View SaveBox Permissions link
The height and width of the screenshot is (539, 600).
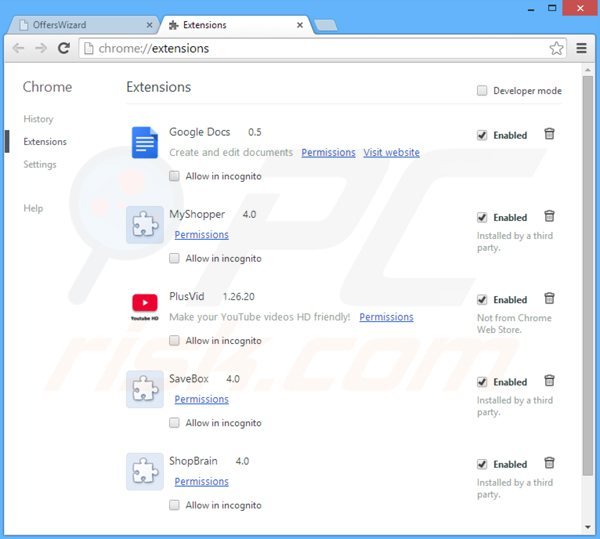pos(201,399)
